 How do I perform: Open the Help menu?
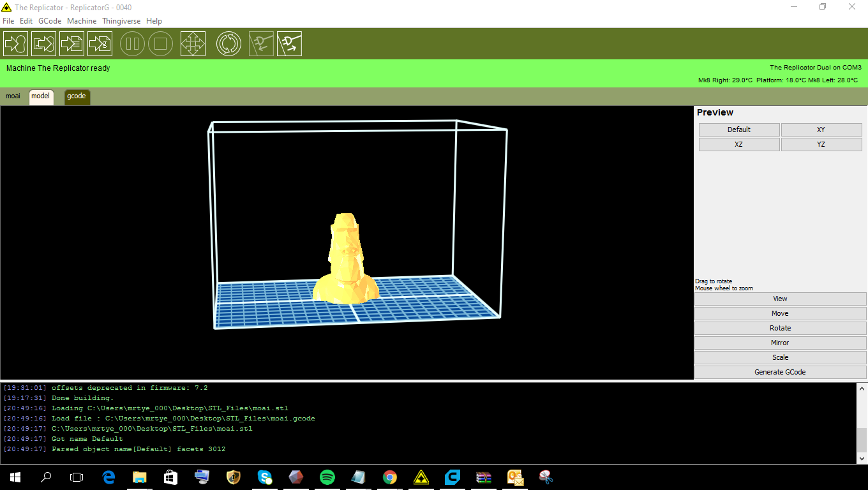pyautogui.click(x=154, y=21)
